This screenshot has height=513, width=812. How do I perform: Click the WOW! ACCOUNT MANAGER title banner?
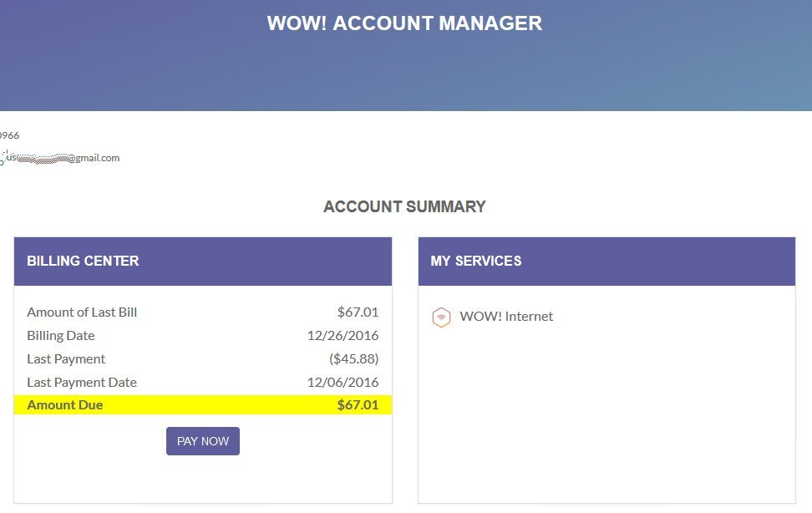(404, 23)
